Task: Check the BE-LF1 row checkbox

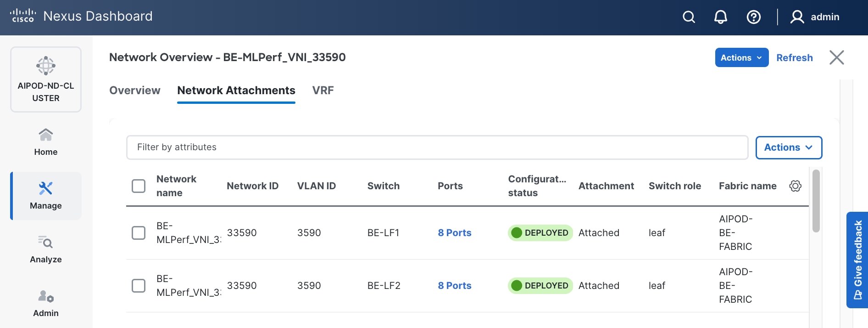Action: pos(139,233)
